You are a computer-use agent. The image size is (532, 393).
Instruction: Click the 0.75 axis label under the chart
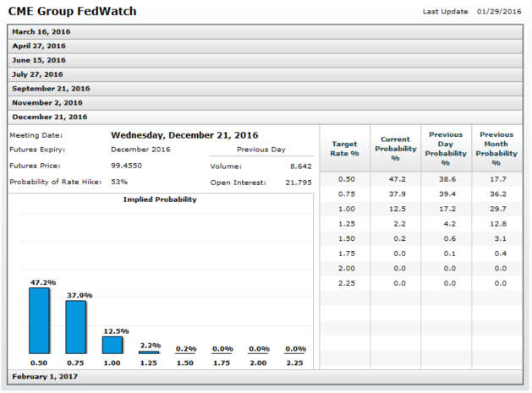point(75,363)
